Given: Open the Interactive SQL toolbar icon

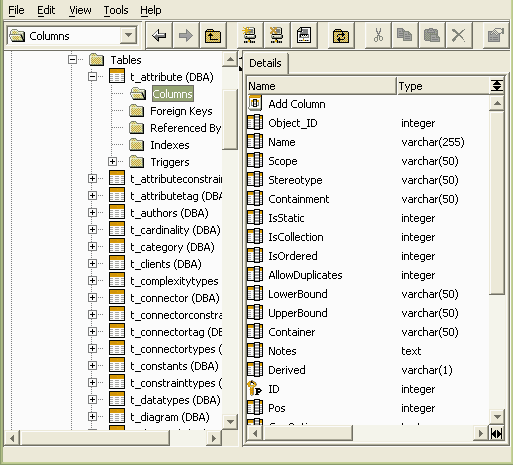Looking at the screenshot, I should (304, 35).
